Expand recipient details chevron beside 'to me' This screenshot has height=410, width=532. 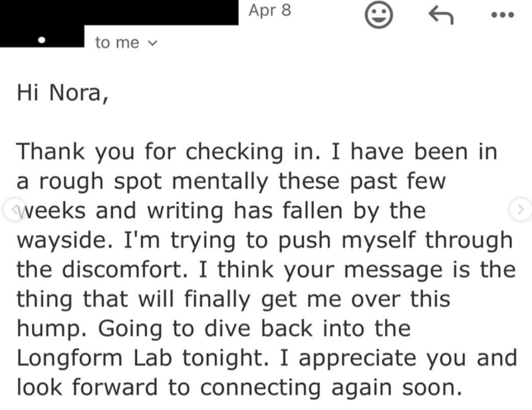click(x=153, y=43)
